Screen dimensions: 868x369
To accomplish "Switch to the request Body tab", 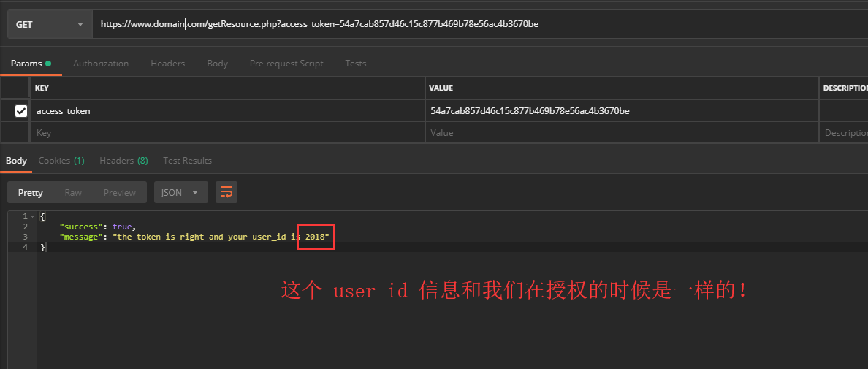I will 217,64.
